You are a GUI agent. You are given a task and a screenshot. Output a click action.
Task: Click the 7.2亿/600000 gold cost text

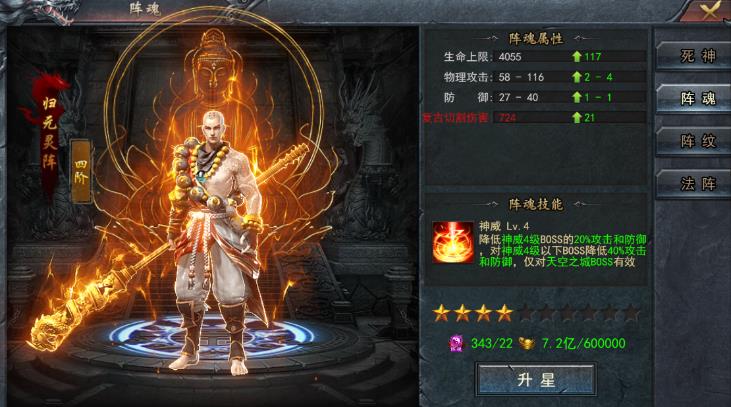pyautogui.click(x=583, y=344)
